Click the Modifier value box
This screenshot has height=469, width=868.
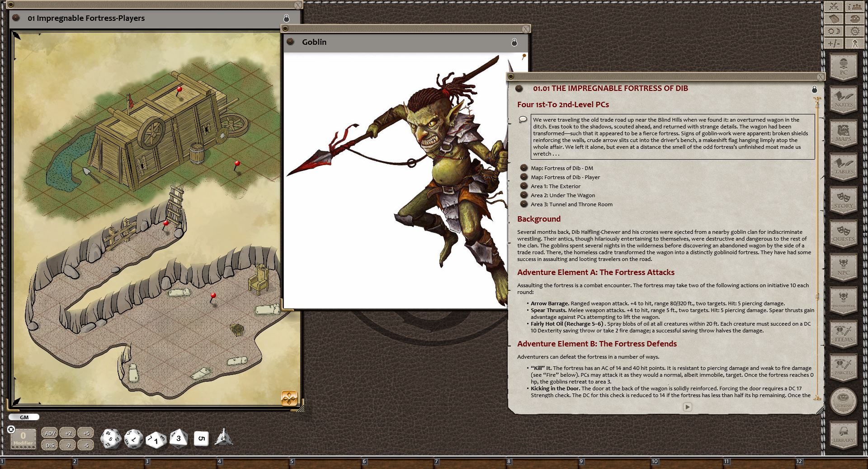pos(23,438)
